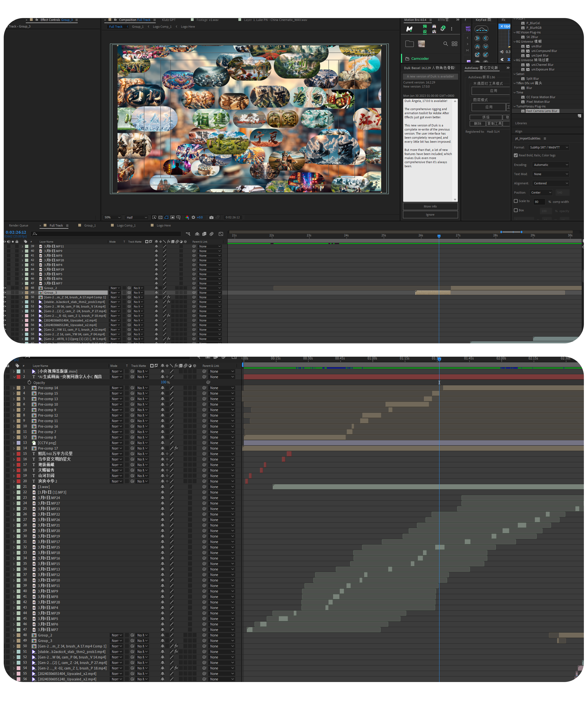Toggle shy switch for 3月9日.MP24 layer
Viewport: 588px width, 702px height.
point(162,498)
